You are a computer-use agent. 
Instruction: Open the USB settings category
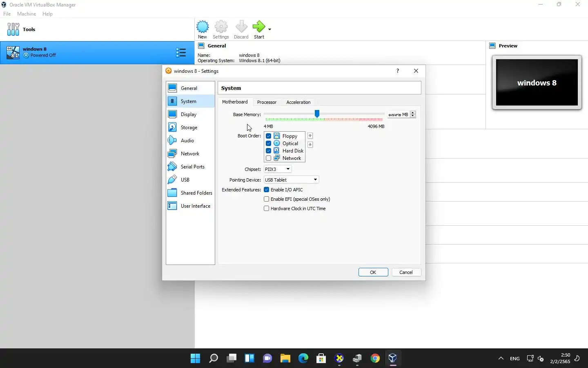pyautogui.click(x=190, y=180)
